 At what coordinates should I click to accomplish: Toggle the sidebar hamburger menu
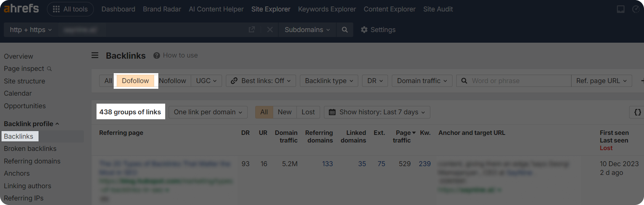(95, 56)
